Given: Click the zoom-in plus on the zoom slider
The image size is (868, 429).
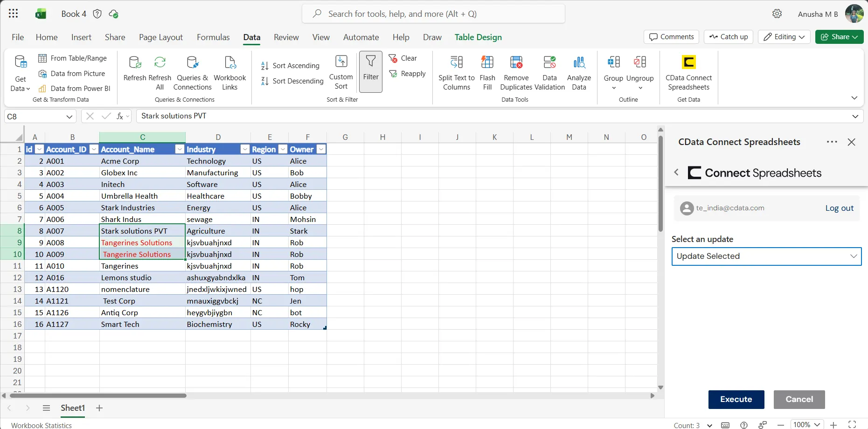Looking at the screenshot, I should (x=833, y=425).
